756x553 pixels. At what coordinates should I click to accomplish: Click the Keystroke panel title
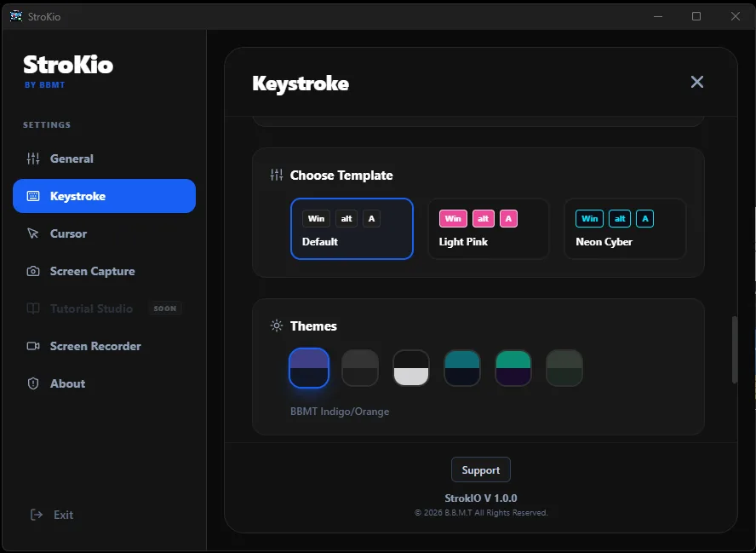tap(301, 84)
